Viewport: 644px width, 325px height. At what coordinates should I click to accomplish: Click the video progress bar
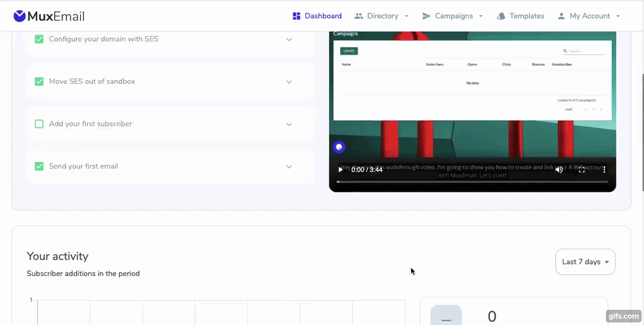pyautogui.click(x=472, y=182)
